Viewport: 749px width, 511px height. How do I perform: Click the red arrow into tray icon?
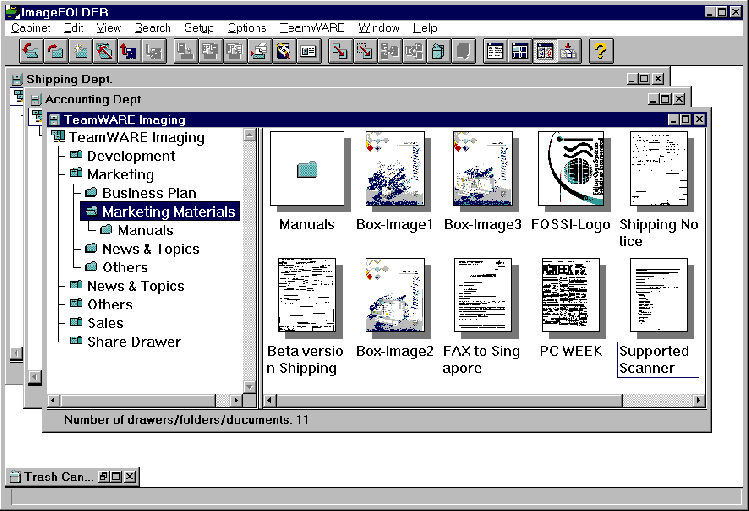(569, 51)
